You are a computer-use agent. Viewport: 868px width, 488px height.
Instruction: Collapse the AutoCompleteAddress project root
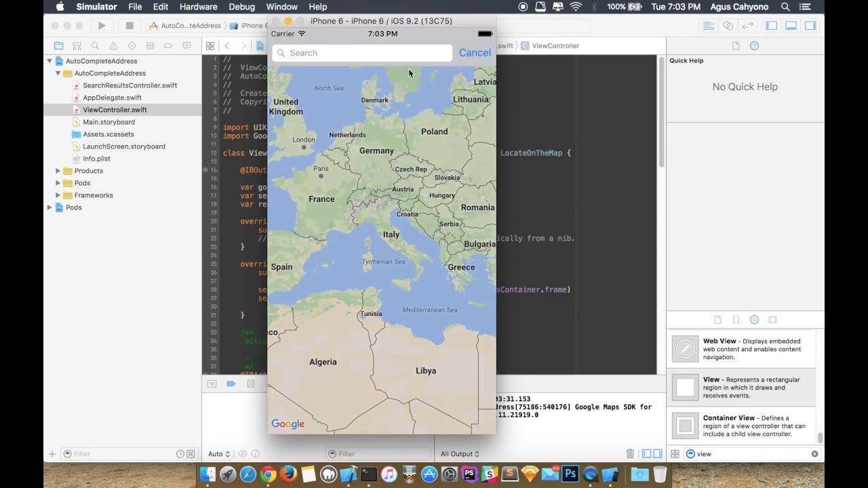click(50, 61)
